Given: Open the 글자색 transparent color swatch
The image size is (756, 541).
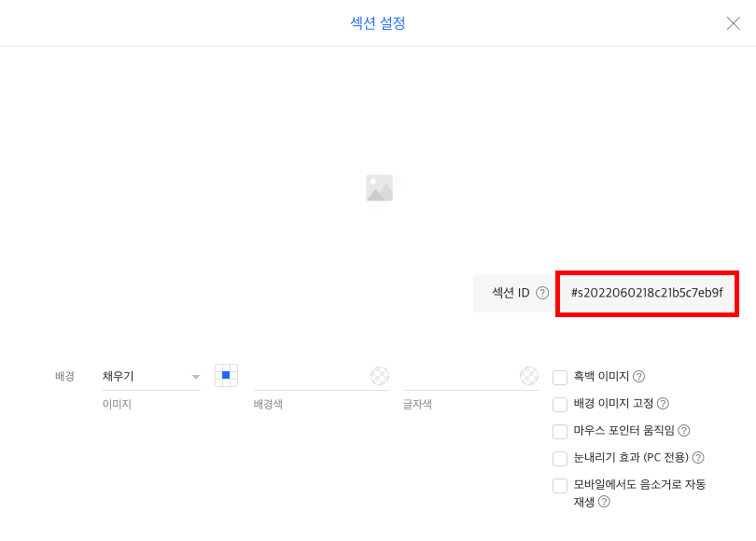Looking at the screenshot, I should click(x=529, y=376).
